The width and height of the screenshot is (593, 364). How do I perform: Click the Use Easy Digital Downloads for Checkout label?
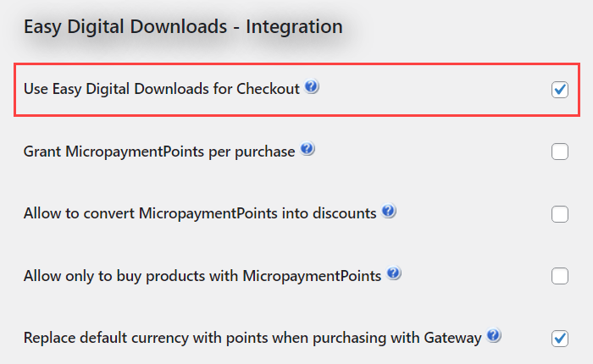(162, 90)
